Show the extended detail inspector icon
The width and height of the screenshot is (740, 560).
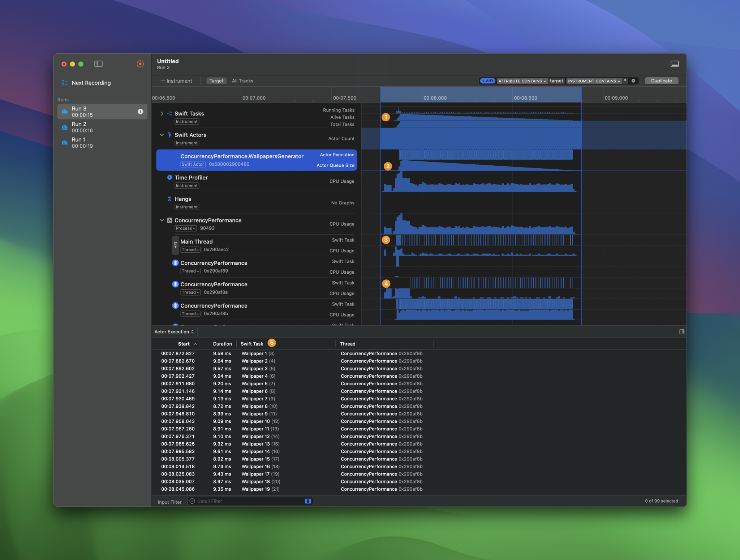point(681,332)
